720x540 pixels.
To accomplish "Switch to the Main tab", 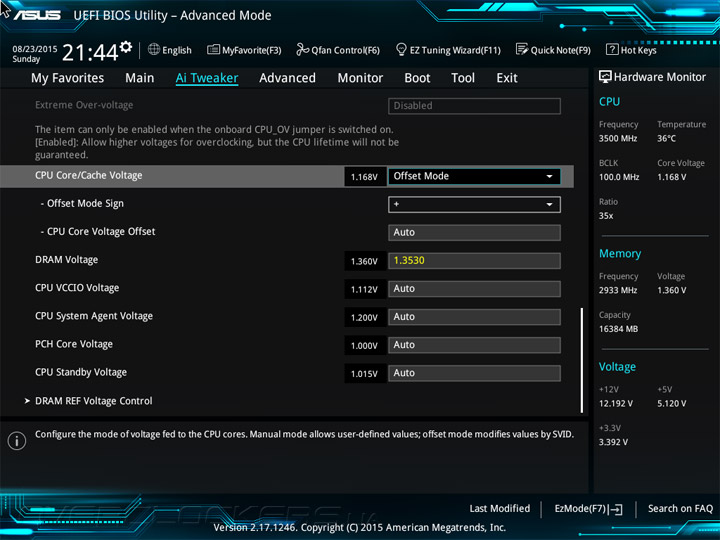I will pyautogui.click(x=140, y=78).
